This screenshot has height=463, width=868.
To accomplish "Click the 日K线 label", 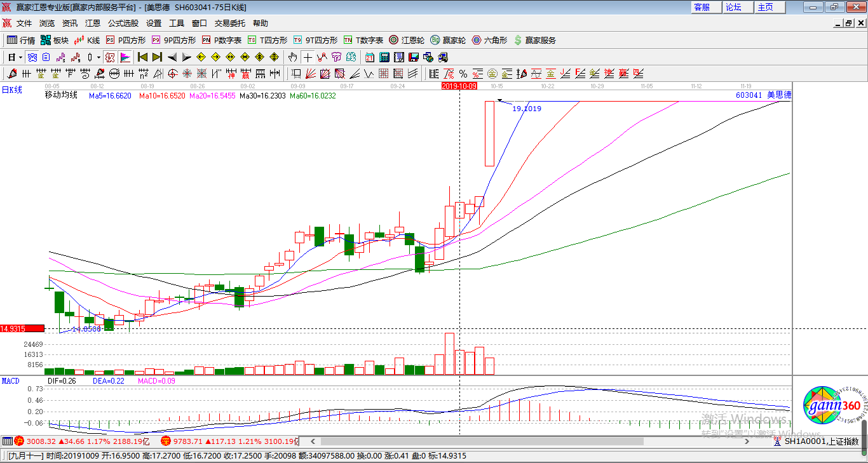I will click(x=11, y=90).
